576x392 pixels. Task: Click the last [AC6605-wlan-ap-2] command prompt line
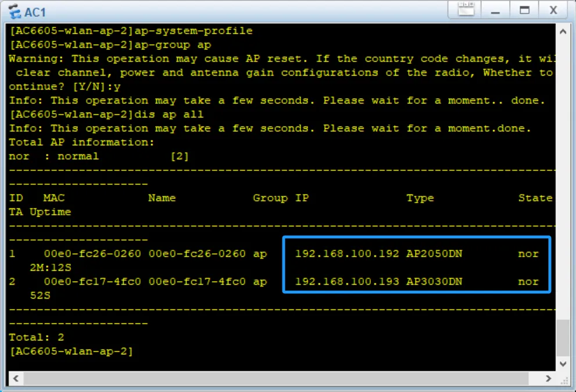tap(71, 351)
